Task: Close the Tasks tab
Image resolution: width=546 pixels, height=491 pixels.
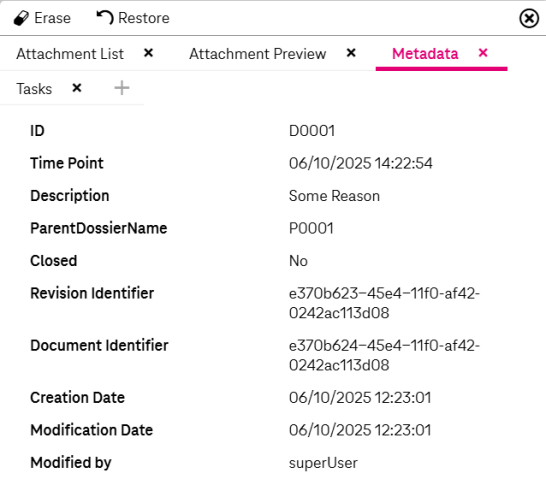Action: pos(77,88)
